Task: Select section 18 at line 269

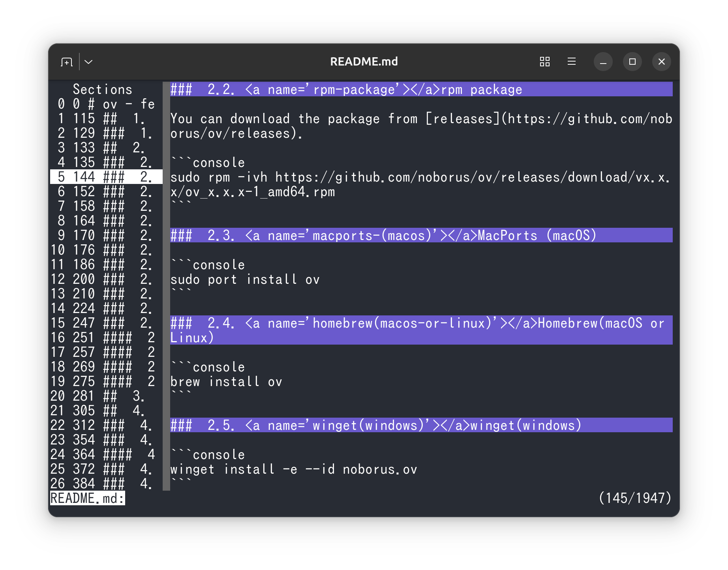Action: (106, 367)
